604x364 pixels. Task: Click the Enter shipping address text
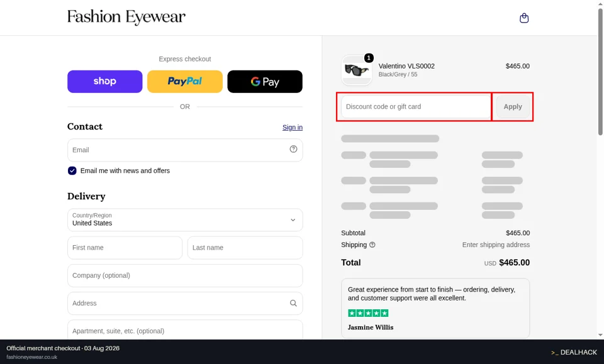coord(496,245)
